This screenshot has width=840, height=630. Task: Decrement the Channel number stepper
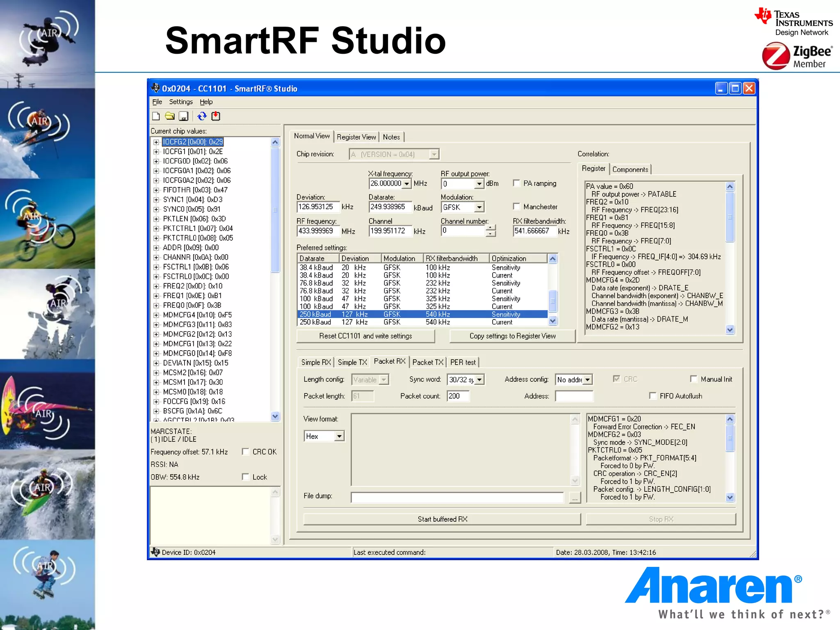tap(491, 234)
